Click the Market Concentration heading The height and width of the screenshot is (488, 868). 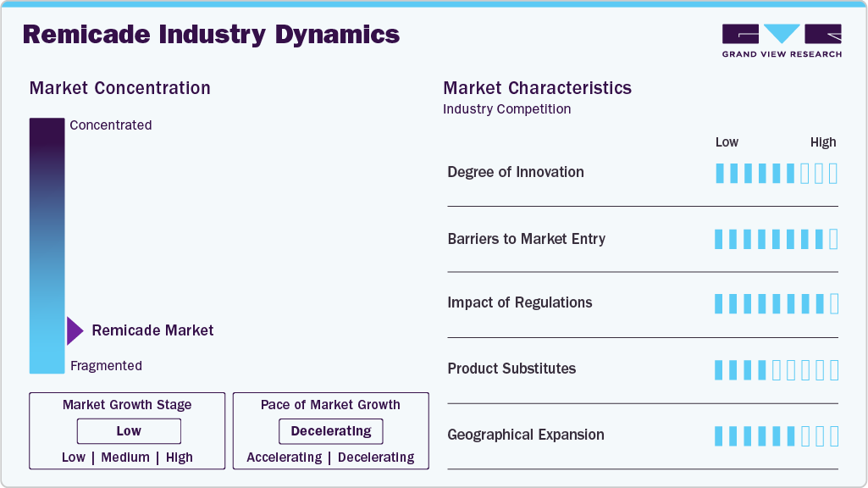coord(119,88)
